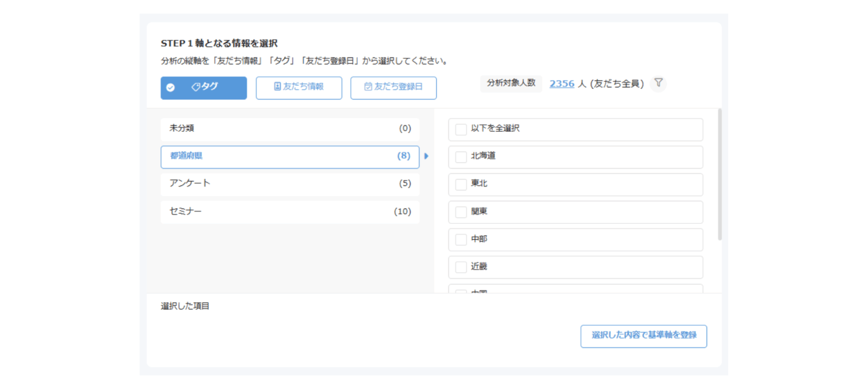Select the 友だち登録日 axis tab

(x=393, y=88)
